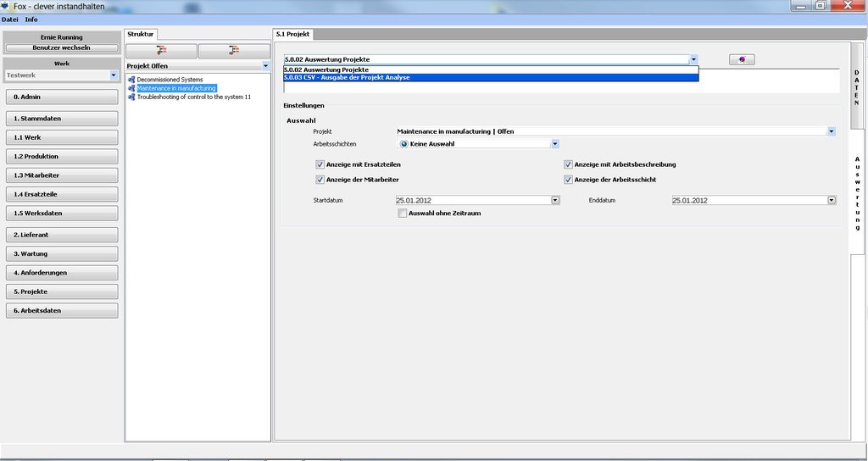Click the right tree structure button under Struktur
Viewport: 868px width, 461px height.
point(233,51)
